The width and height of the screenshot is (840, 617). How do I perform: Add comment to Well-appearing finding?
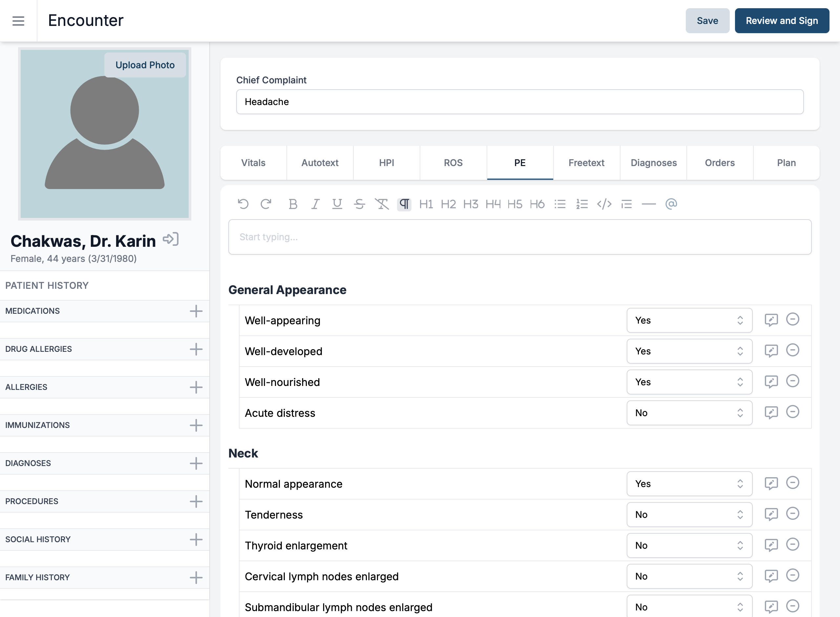(771, 320)
